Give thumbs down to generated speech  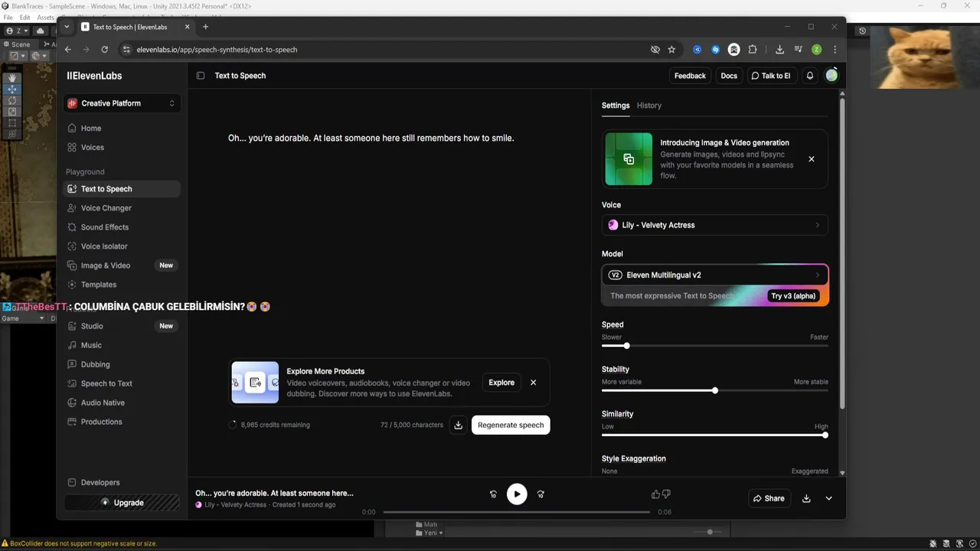tap(666, 494)
